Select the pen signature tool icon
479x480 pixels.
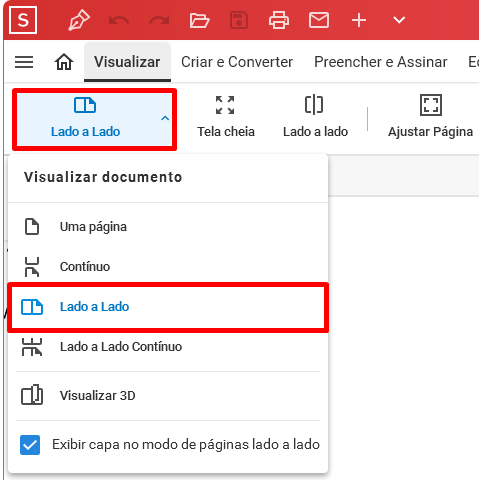79,20
